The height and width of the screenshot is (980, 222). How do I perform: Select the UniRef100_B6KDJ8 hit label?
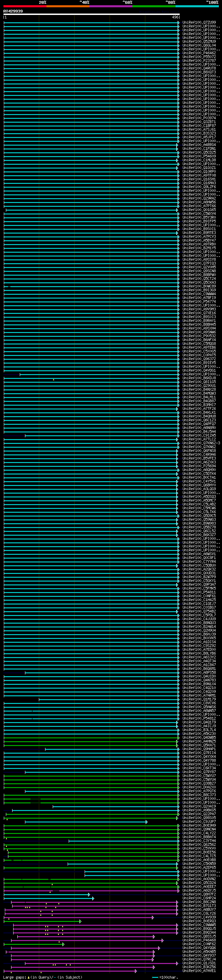(199, 378)
